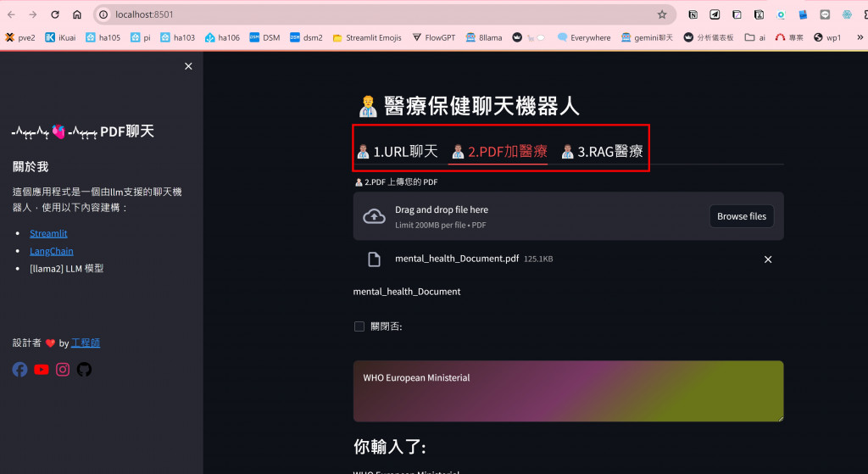The width and height of the screenshot is (868, 474).
Task: Click Browse files button
Action: coord(741,216)
